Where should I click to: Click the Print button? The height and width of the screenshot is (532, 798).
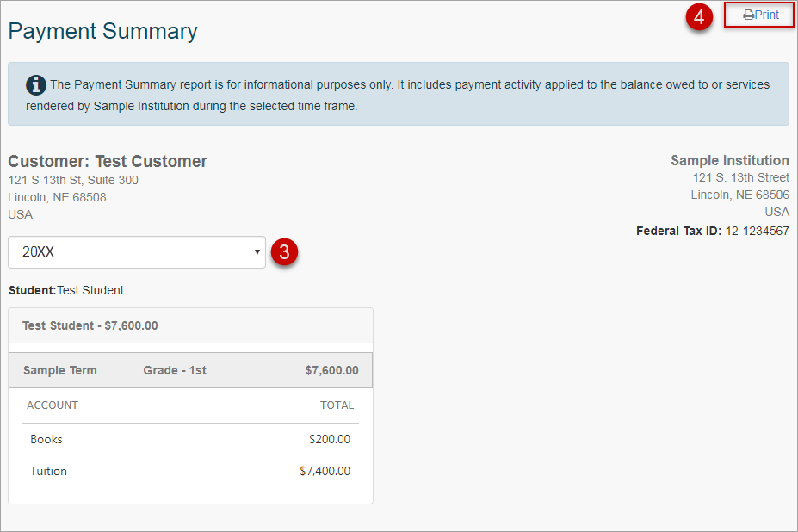[x=758, y=14]
